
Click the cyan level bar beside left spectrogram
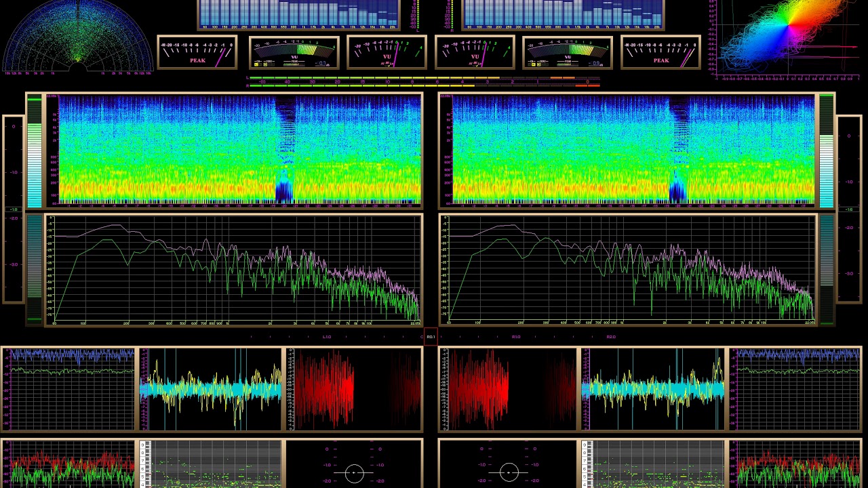(x=34, y=152)
